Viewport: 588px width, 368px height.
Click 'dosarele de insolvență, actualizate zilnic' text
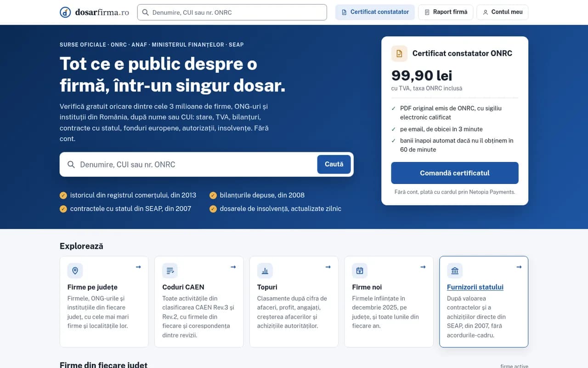coord(280,209)
